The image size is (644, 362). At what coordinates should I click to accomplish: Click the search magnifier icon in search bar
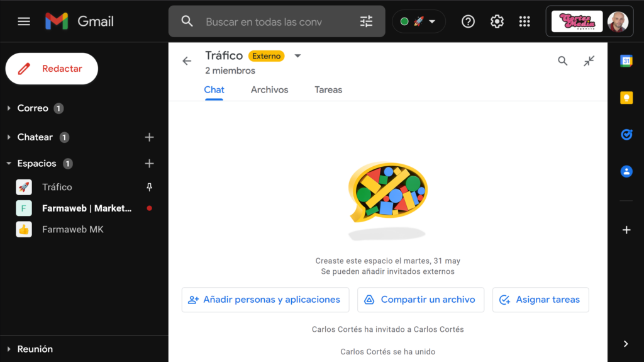pos(187,21)
